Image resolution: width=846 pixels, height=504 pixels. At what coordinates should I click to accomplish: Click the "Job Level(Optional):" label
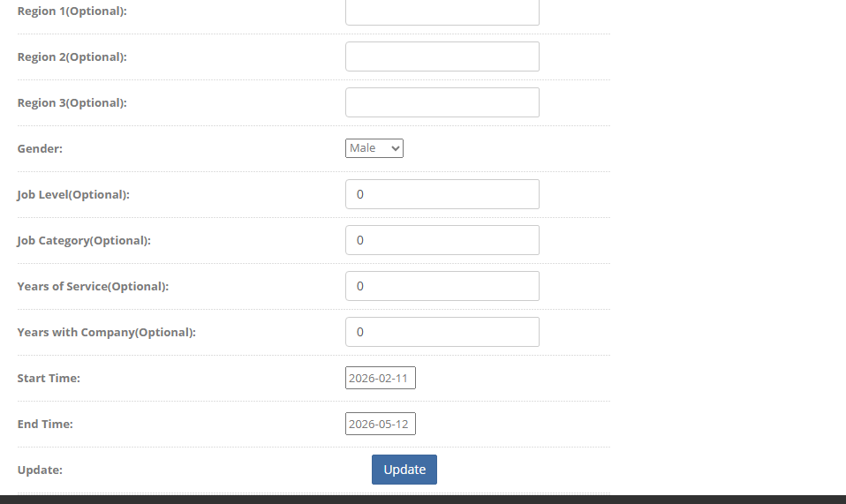tap(73, 194)
